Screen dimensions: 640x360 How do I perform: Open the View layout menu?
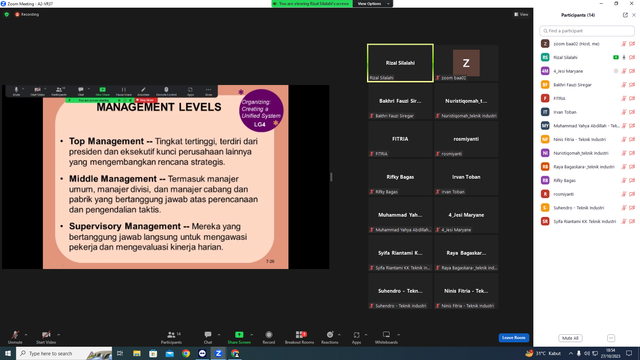521,14
